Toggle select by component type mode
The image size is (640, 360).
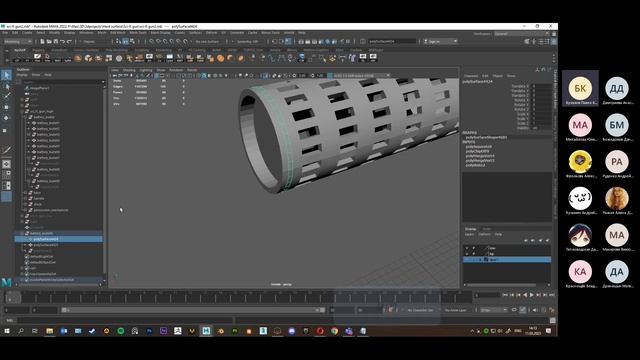[x=132, y=41]
